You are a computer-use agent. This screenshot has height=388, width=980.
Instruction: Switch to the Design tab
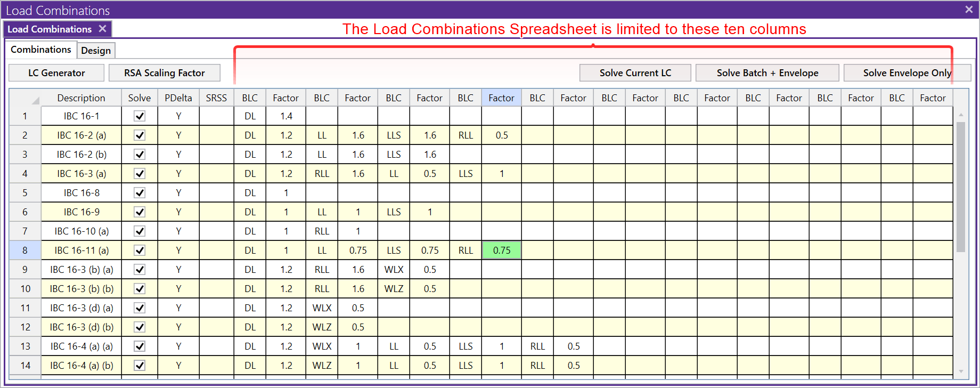coord(96,51)
